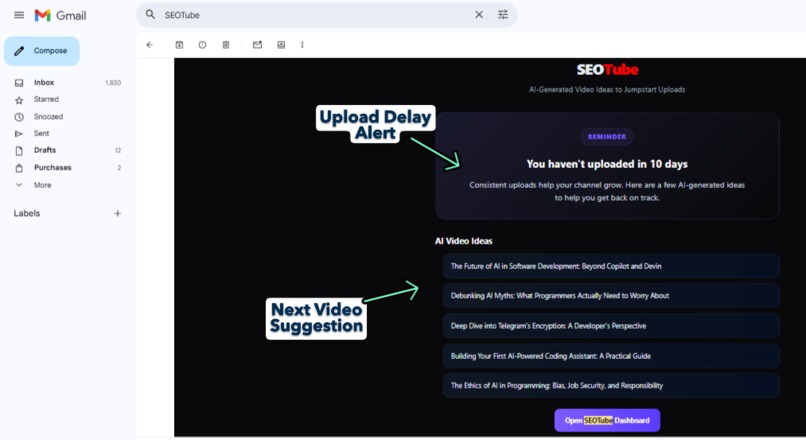Click the AI Video Ideas heading
Image resolution: width=806 pixels, height=440 pixels.
coord(464,241)
